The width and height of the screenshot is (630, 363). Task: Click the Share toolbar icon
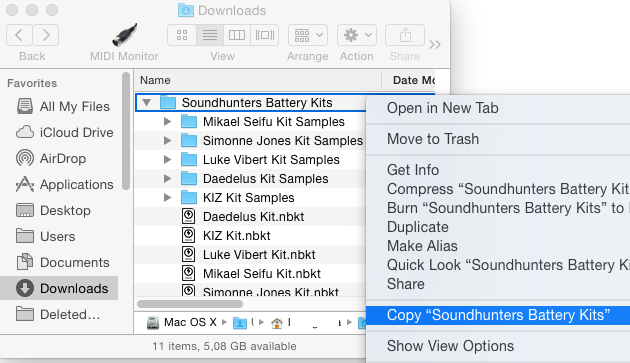point(405,35)
